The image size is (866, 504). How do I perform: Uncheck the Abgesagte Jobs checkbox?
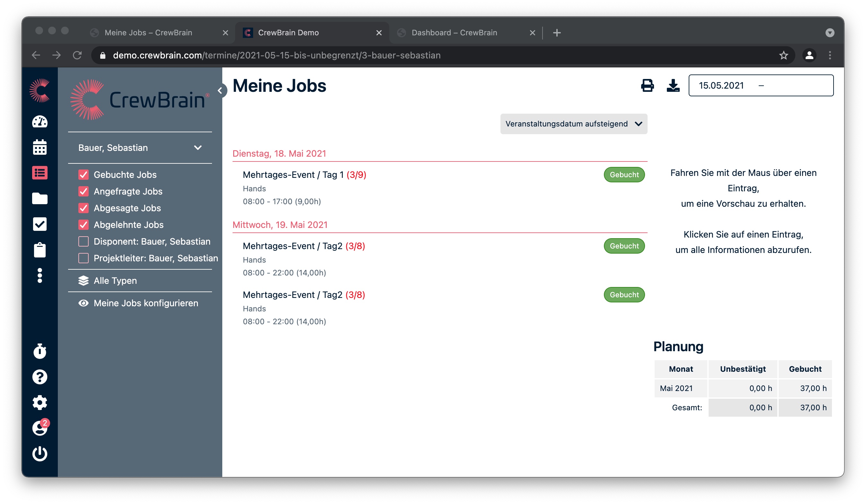84,208
